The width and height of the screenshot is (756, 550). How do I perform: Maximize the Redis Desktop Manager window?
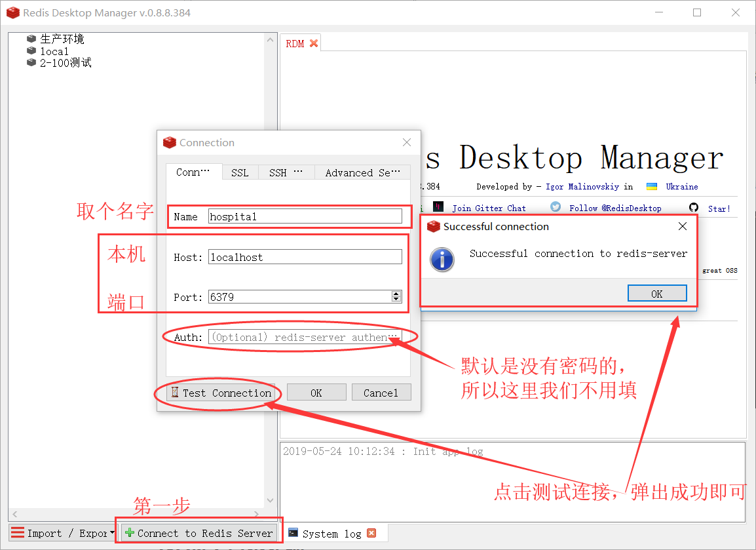696,12
